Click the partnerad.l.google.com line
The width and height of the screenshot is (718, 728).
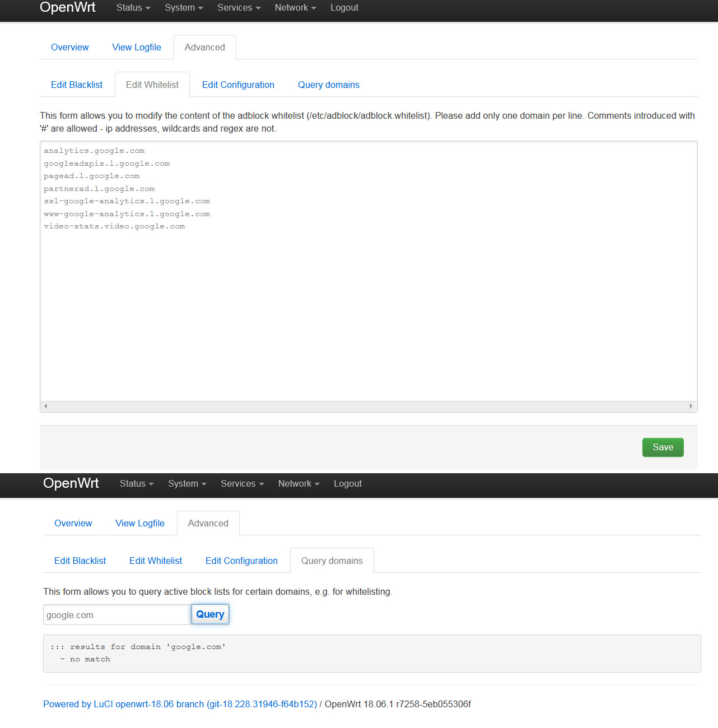click(x=99, y=189)
